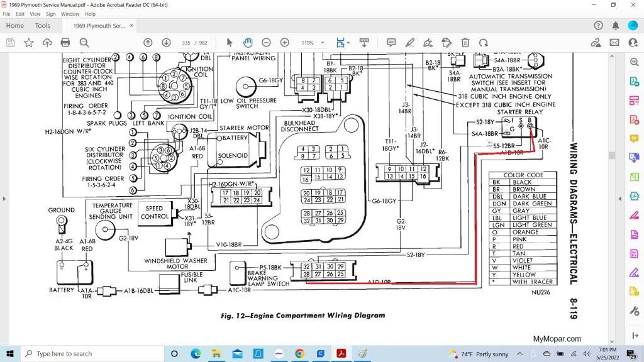Add a sticky note comment
644x362 pixels.
click(x=391, y=42)
